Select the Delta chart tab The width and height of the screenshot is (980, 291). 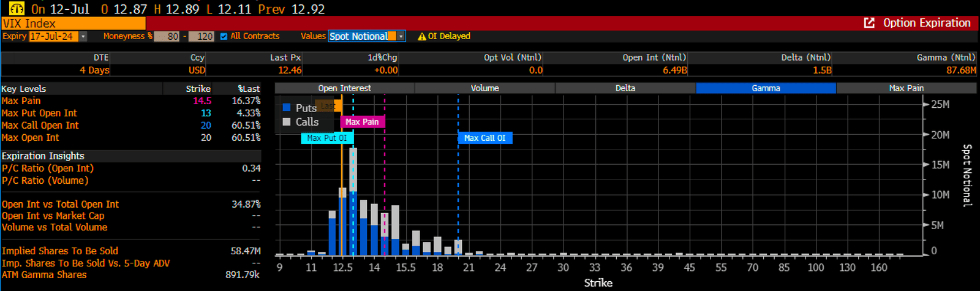point(625,88)
